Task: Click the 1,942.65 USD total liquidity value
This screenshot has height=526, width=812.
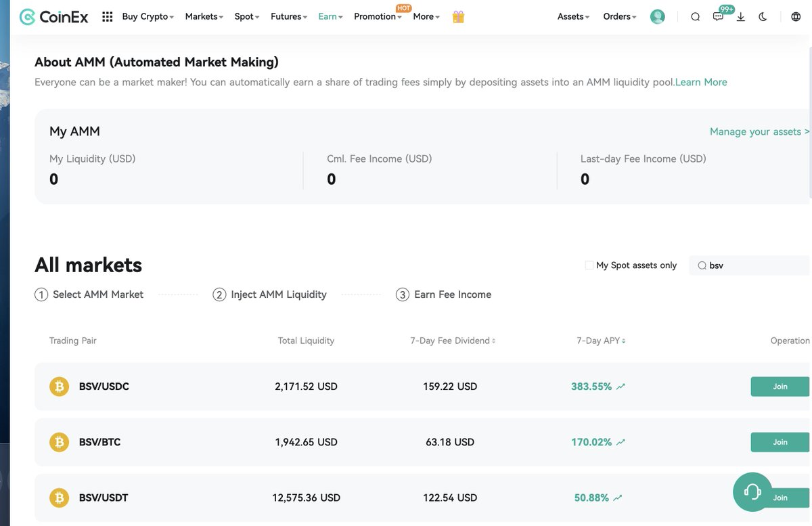Action: point(306,442)
